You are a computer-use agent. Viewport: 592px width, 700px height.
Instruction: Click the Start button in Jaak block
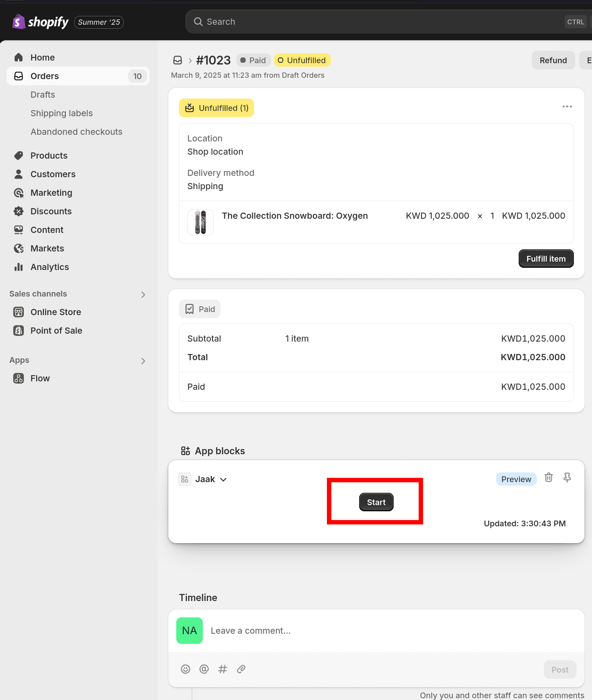click(x=376, y=502)
